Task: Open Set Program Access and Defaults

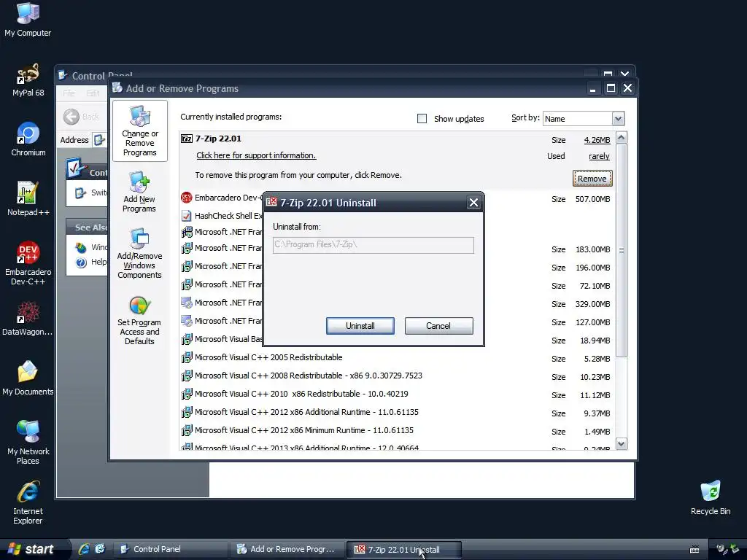Action: (139, 321)
